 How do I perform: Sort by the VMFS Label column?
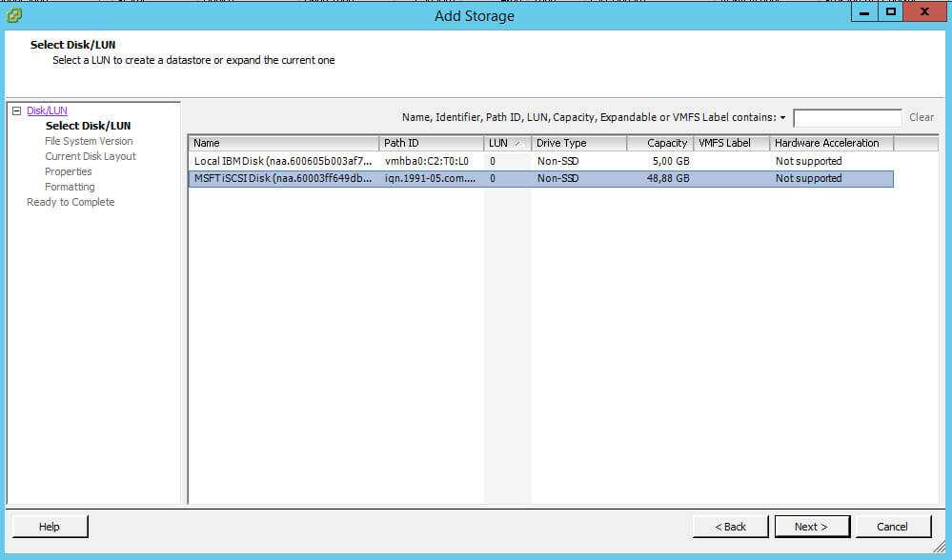point(730,143)
